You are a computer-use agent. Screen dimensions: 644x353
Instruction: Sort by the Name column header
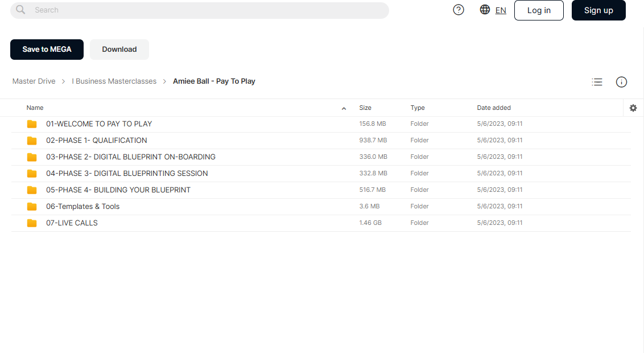tap(35, 108)
